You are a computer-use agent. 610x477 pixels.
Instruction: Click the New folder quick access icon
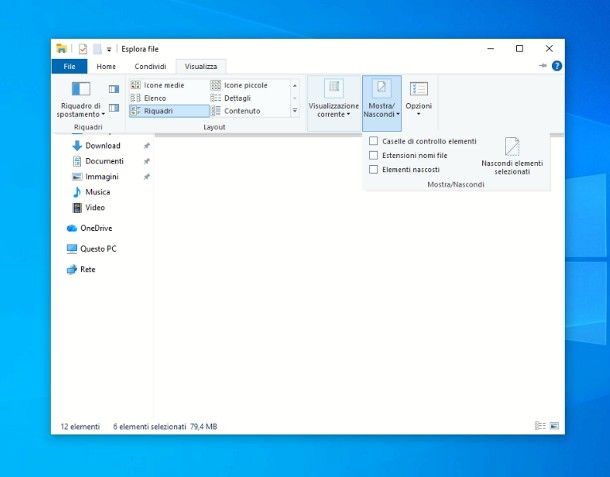[x=97, y=49]
